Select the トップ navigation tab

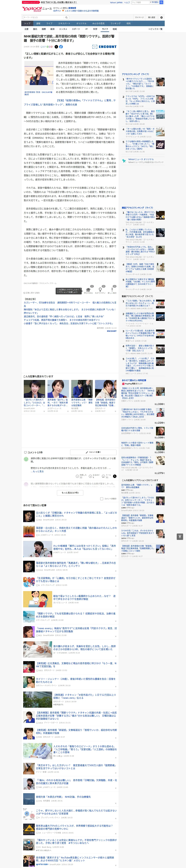coord(27,24)
